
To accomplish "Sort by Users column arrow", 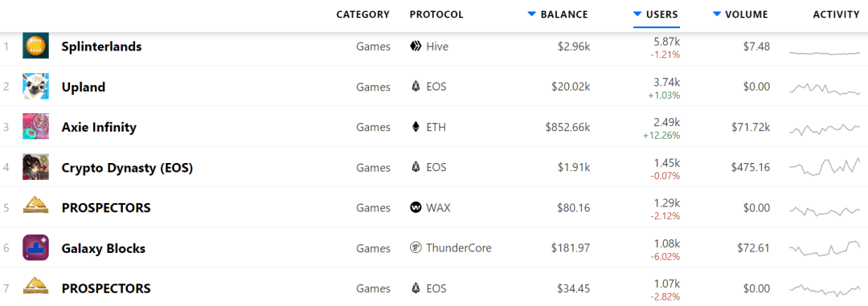I will (637, 14).
